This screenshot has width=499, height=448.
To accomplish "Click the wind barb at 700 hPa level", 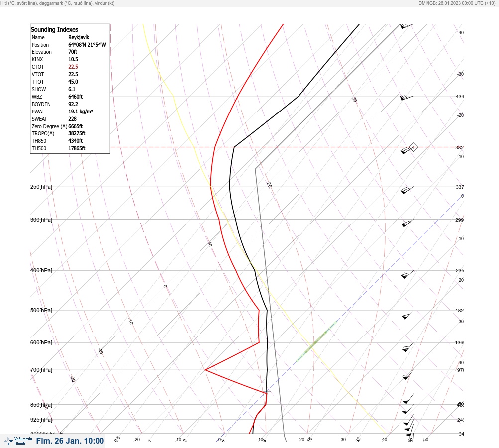I will [x=408, y=375].
